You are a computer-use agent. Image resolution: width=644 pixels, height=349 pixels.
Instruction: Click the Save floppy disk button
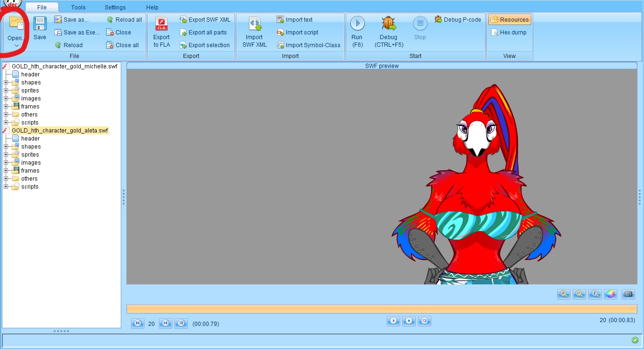click(x=40, y=28)
